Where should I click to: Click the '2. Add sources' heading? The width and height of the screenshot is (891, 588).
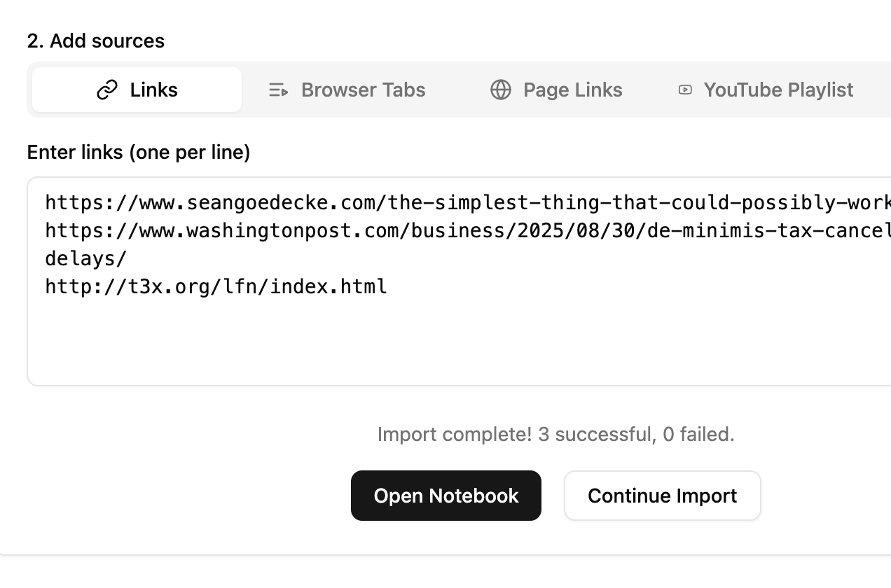[x=96, y=41]
